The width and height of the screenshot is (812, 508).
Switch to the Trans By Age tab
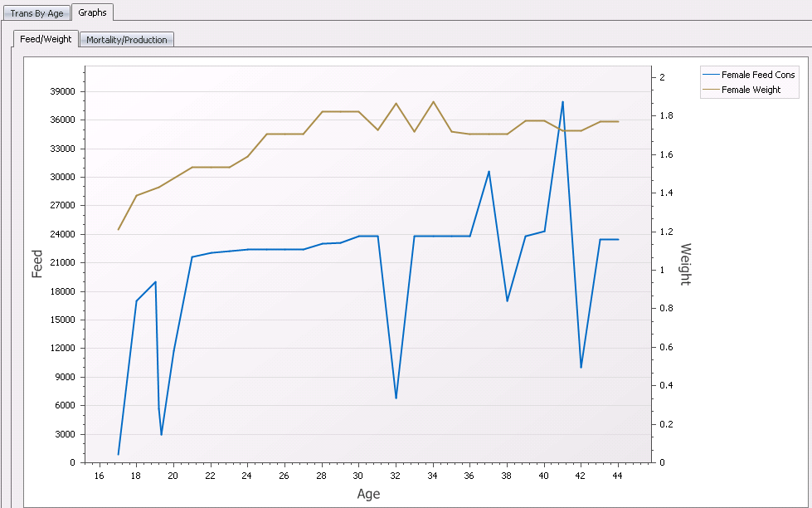coord(35,13)
